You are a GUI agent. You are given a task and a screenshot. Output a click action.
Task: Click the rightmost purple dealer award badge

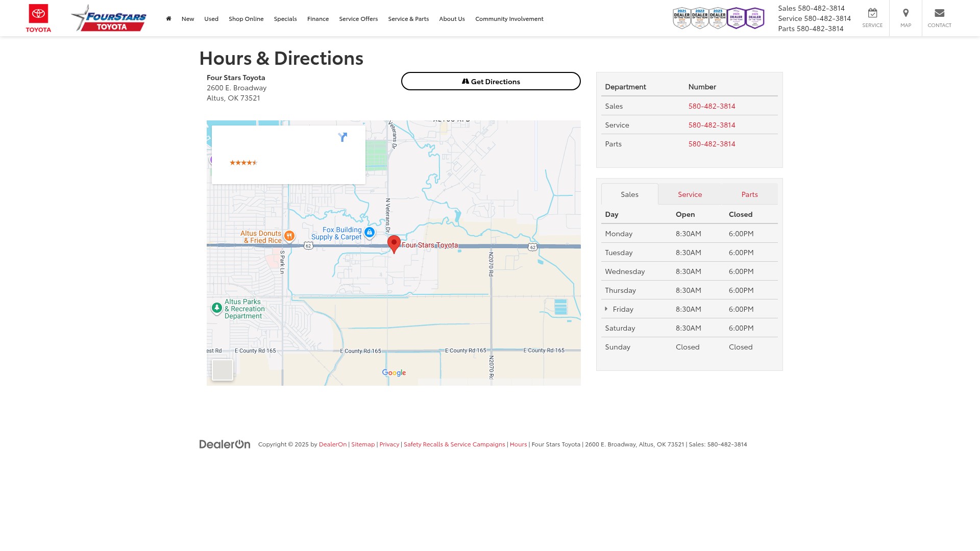click(x=755, y=18)
